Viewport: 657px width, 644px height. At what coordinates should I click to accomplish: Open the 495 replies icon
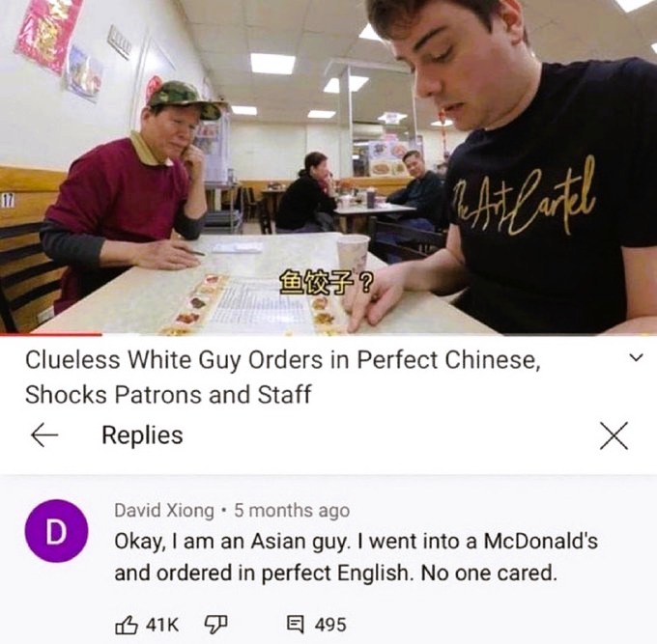(x=295, y=625)
